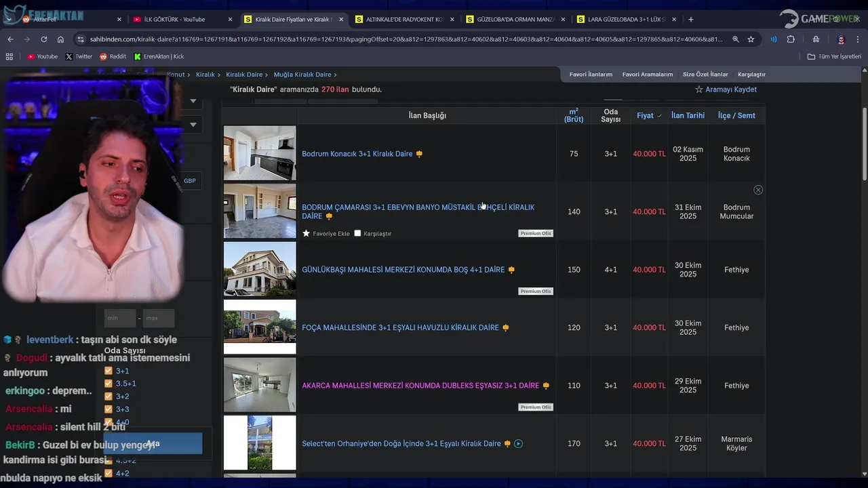Open the tab search dropdown at top-left

(x=9, y=19)
